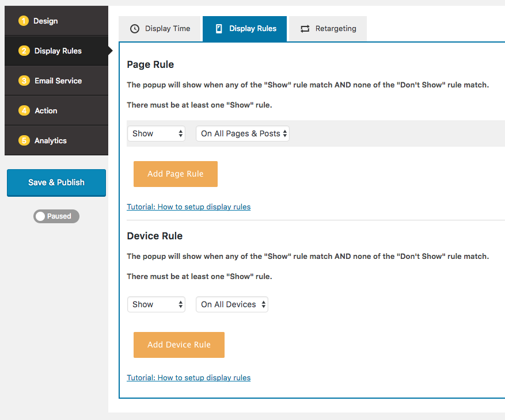Click the number 2 Display Rules badge
This screenshot has width=505, height=420.
click(24, 51)
